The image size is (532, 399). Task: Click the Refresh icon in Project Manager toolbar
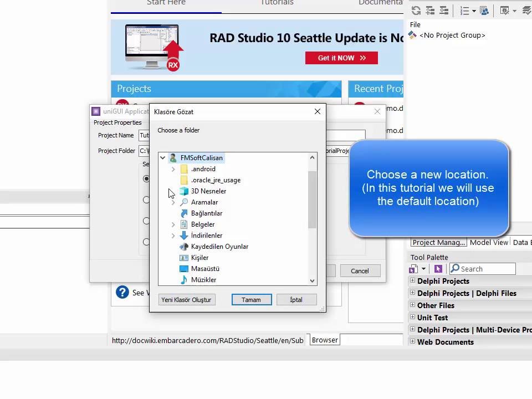pyautogui.click(x=416, y=11)
